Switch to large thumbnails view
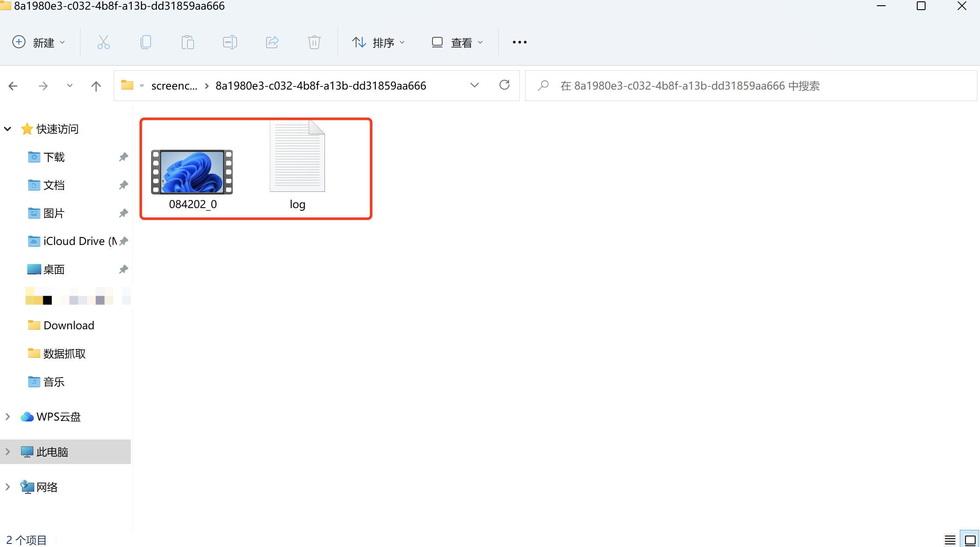 [x=970, y=540]
